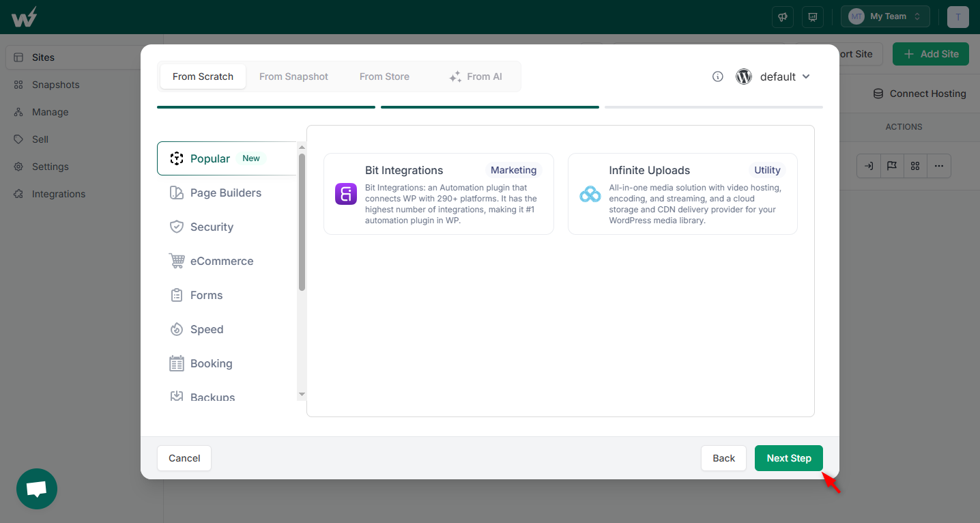
Task: Click the Security shield icon
Action: [177, 227]
